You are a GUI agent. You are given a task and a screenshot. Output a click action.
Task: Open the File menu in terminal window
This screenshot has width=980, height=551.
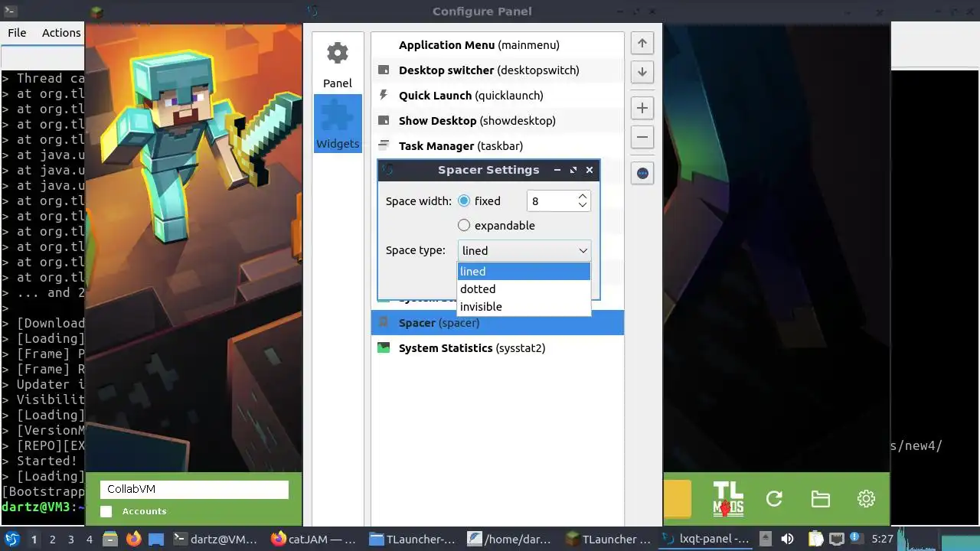(17, 33)
